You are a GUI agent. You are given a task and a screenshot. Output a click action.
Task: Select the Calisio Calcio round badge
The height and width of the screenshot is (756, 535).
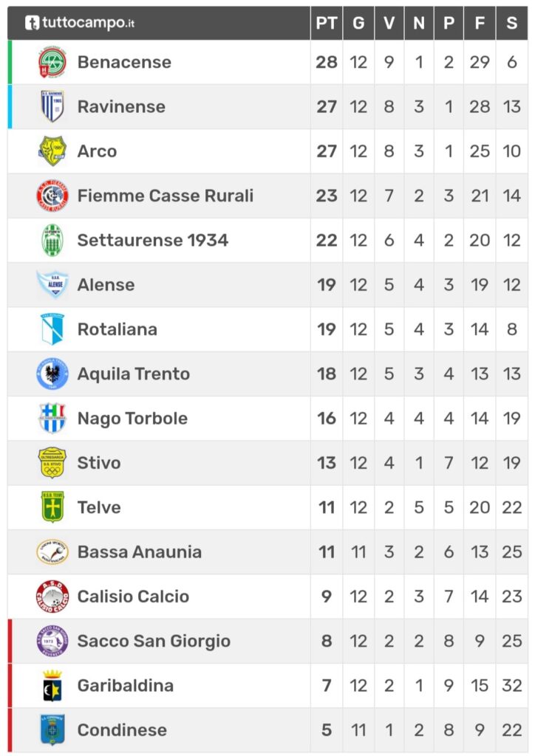tap(52, 597)
